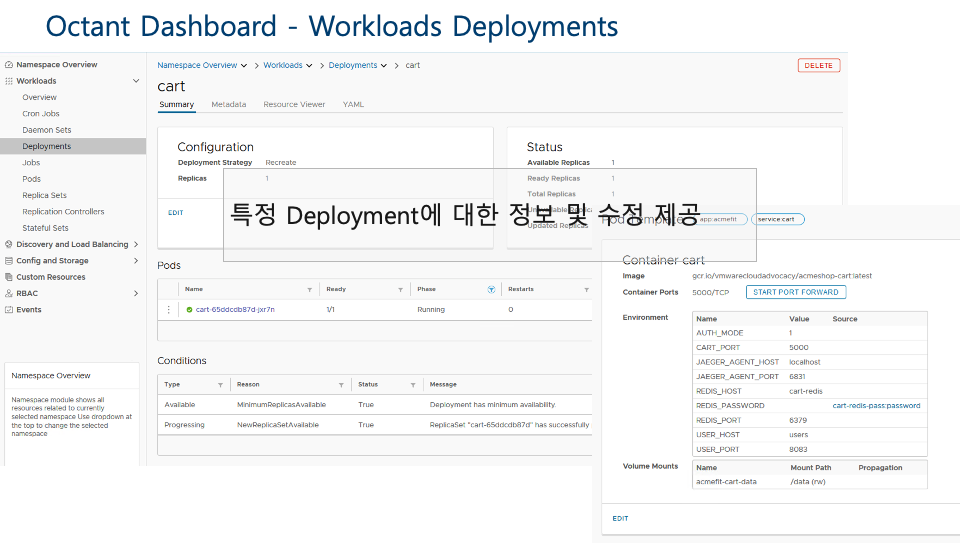The width and height of the screenshot is (960, 543).
Task: Click EDIT in the Configuration card
Action: point(176,213)
